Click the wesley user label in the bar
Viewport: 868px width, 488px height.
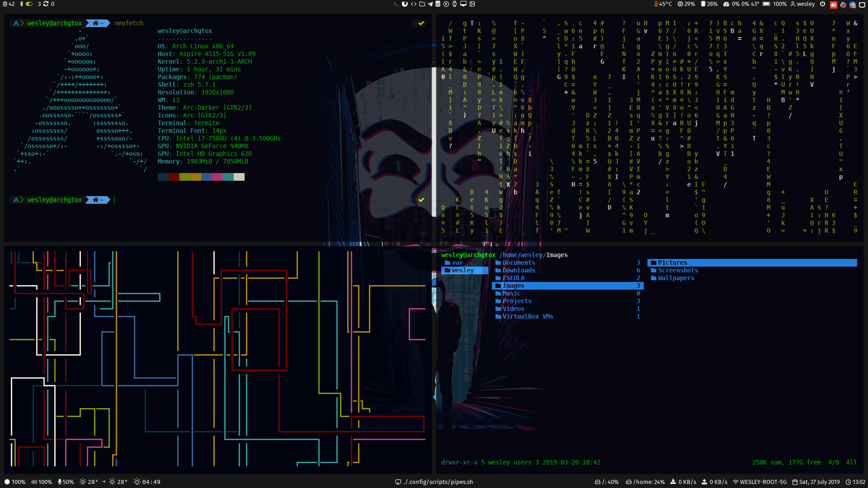805,4
